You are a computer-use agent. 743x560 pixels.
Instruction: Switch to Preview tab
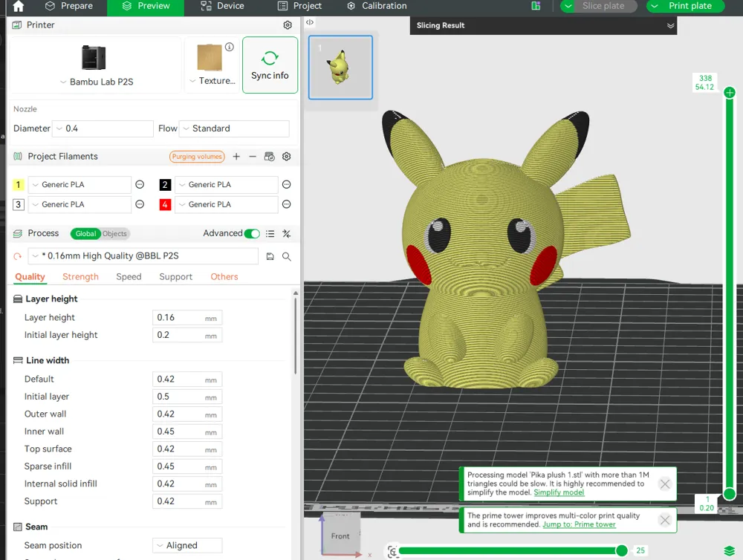tap(146, 6)
